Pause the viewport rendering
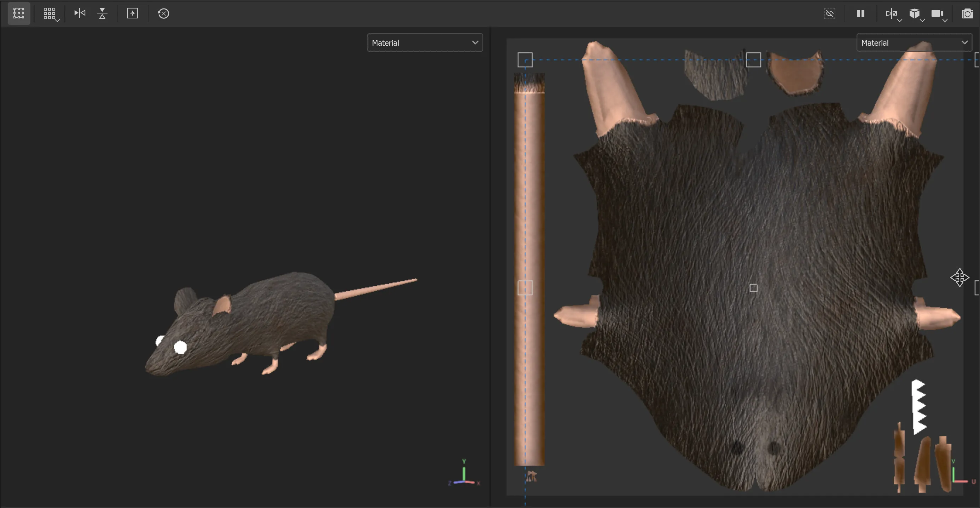Screen dimensions: 980x508 pyautogui.click(x=860, y=14)
